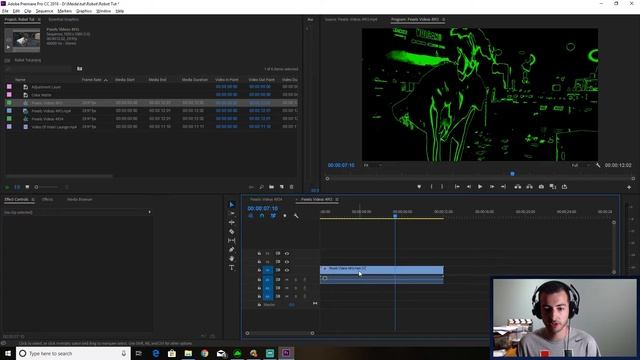640x360 pixels.
Task: Step forward one frame in Program monitor
Action: coord(492,187)
